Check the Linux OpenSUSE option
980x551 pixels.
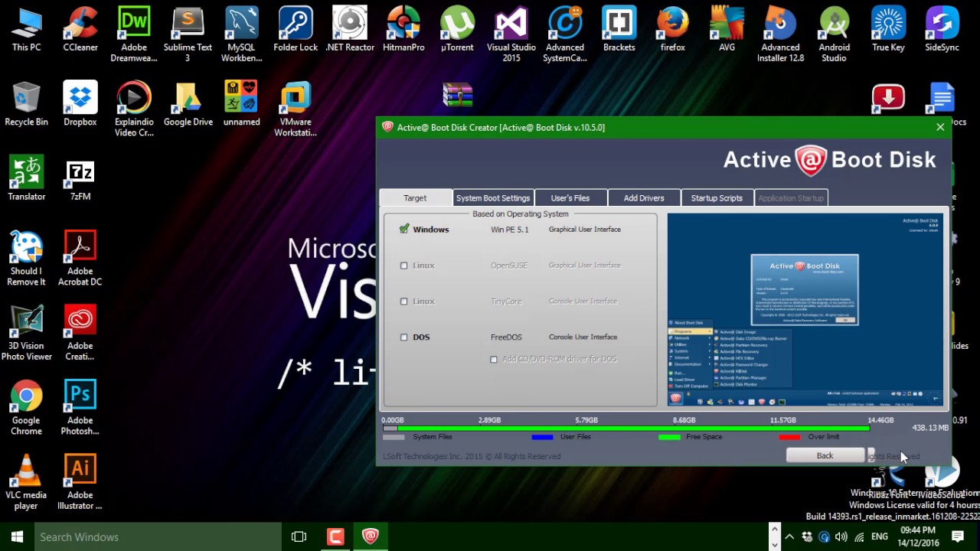tap(404, 266)
